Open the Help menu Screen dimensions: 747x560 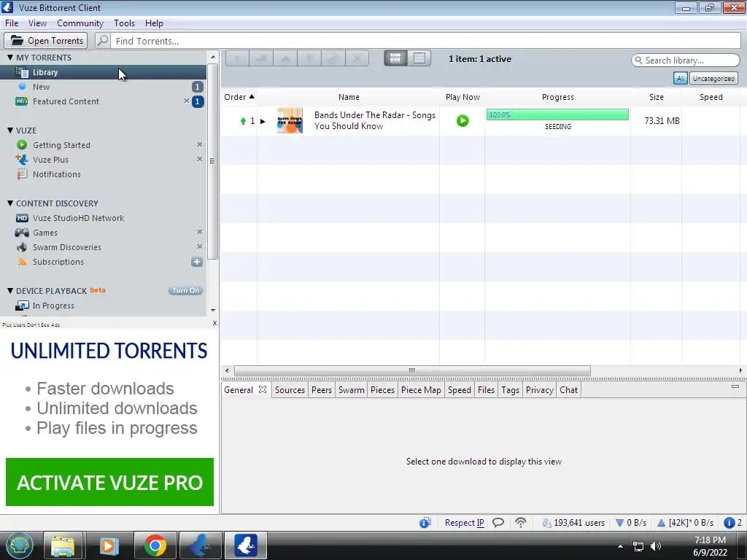[154, 23]
